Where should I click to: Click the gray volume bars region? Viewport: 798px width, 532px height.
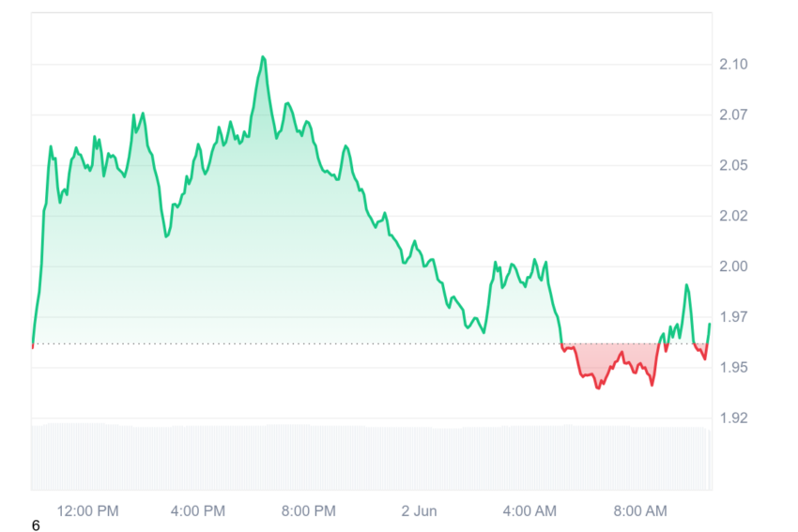(x=371, y=456)
